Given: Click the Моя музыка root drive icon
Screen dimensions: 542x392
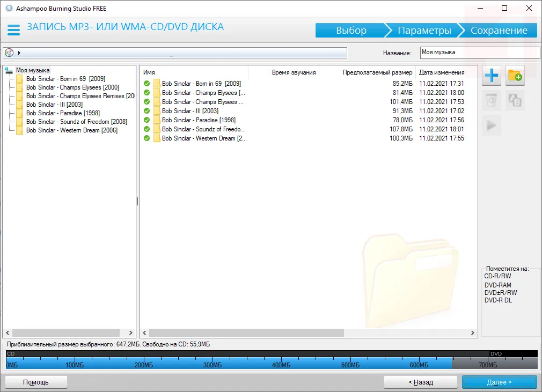Looking at the screenshot, I should click(x=9, y=70).
